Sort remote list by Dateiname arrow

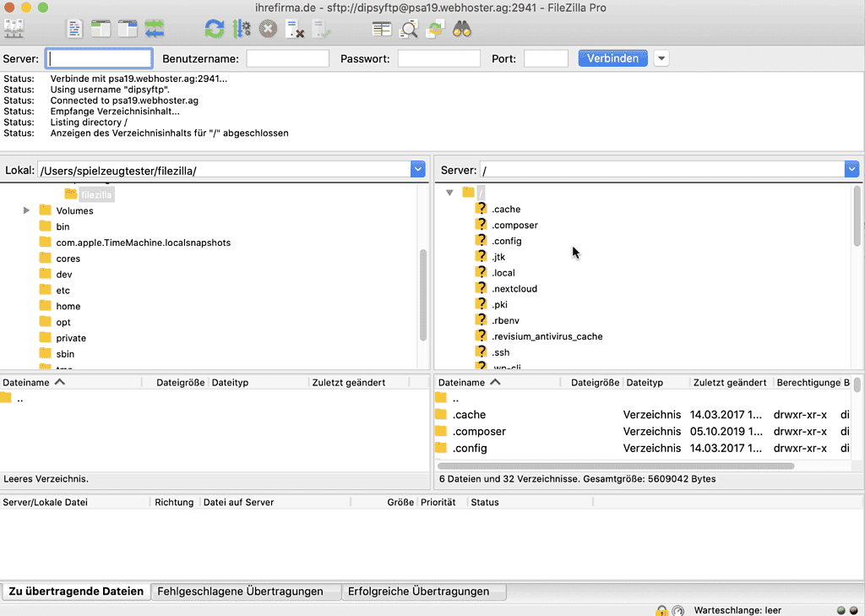(495, 382)
